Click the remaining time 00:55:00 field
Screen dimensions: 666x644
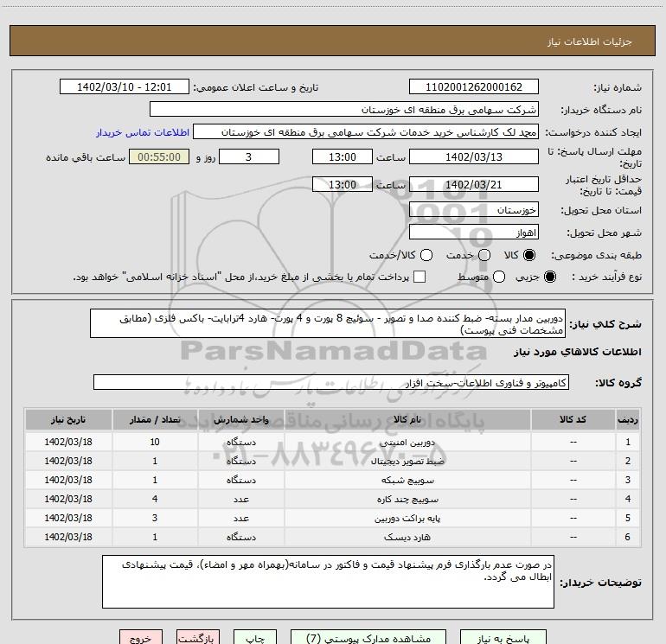click(158, 157)
